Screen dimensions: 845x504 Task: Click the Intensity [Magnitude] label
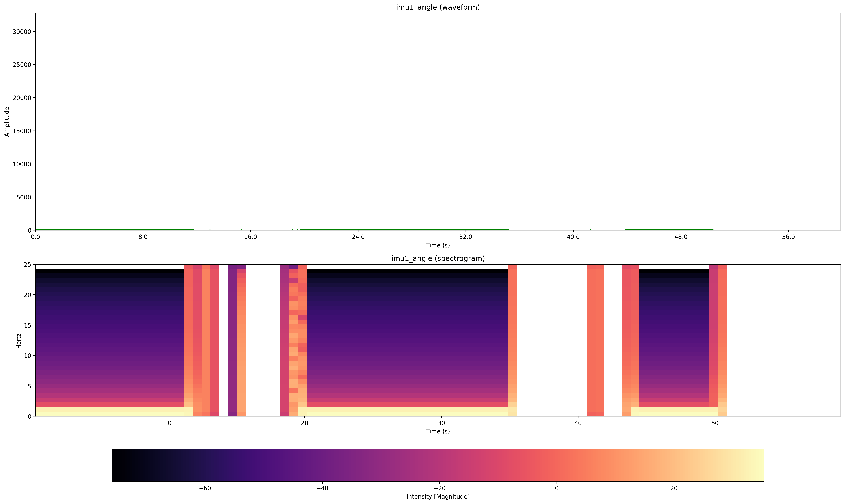coord(438,497)
